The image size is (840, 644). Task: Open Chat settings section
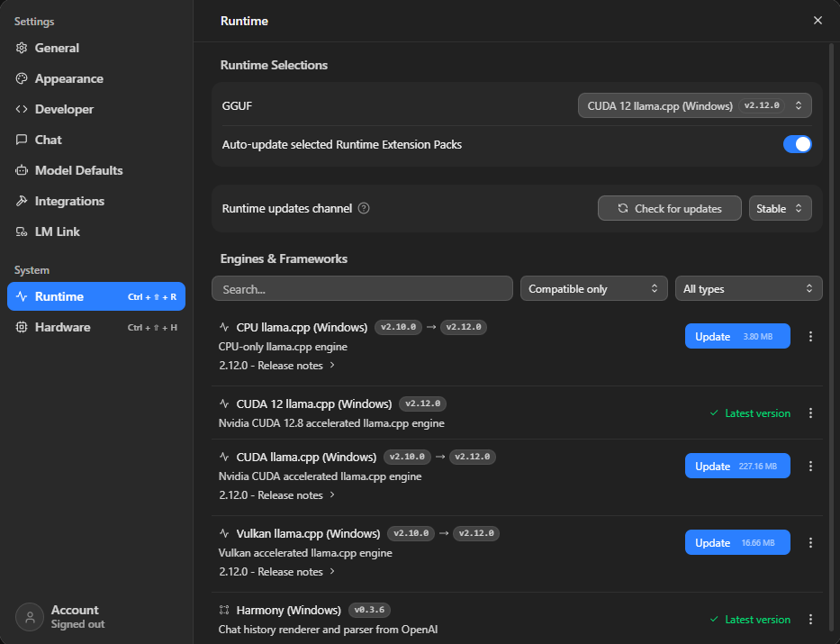pos(96,140)
